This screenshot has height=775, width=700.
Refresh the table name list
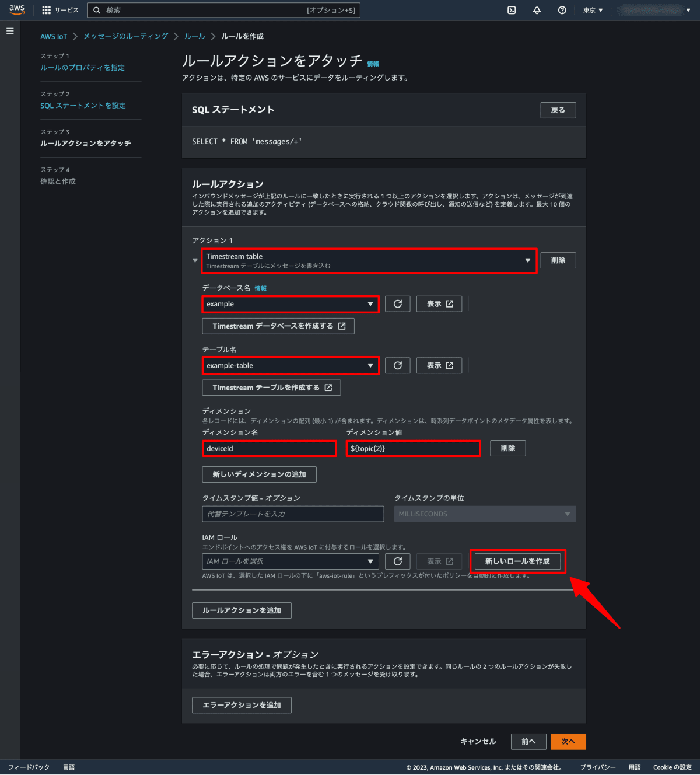tap(398, 365)
